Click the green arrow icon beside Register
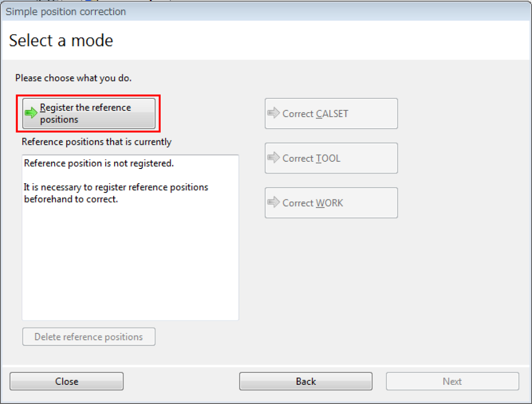 pyautogui.click(x=31, y=114)
